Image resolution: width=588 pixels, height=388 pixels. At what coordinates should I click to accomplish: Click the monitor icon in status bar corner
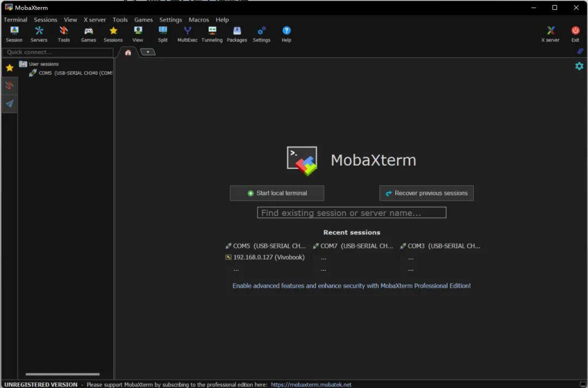pyautogui.click(x=583, y=384)
